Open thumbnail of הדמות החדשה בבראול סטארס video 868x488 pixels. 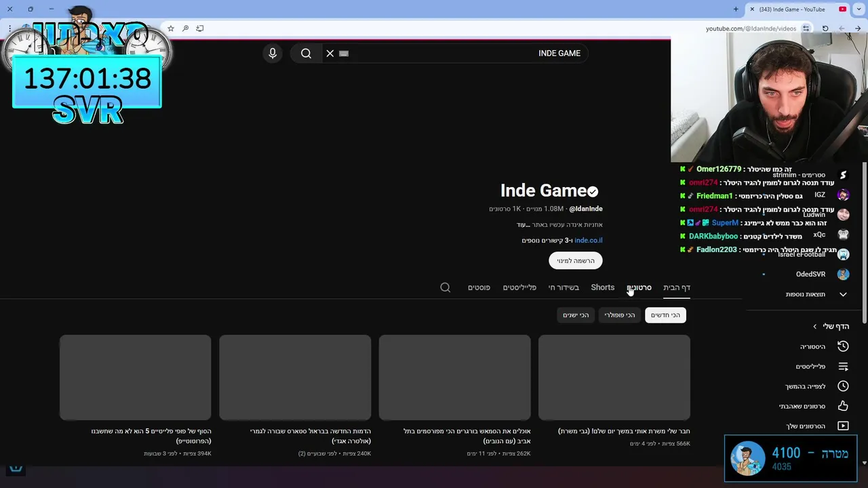click(295, 378)
